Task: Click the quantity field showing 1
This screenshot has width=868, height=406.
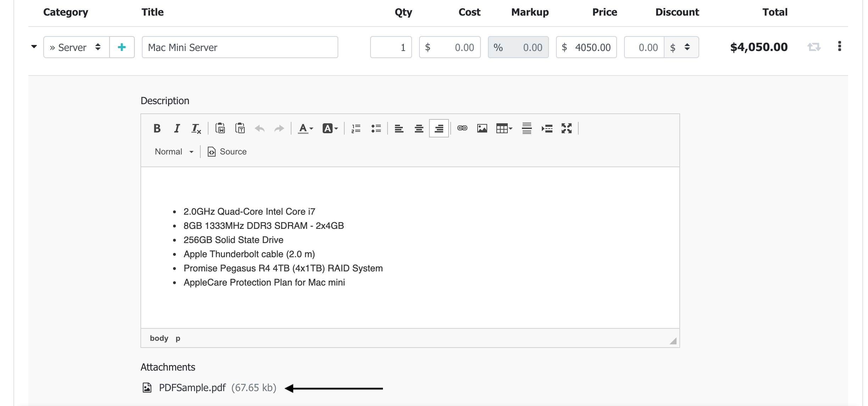Action: pos(391,47)
